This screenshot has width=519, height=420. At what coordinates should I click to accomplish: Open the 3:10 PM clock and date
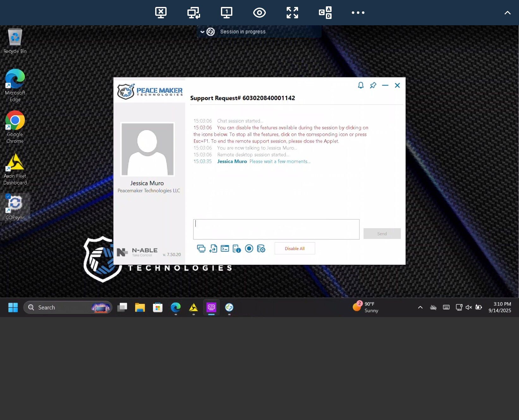(500, 307)
